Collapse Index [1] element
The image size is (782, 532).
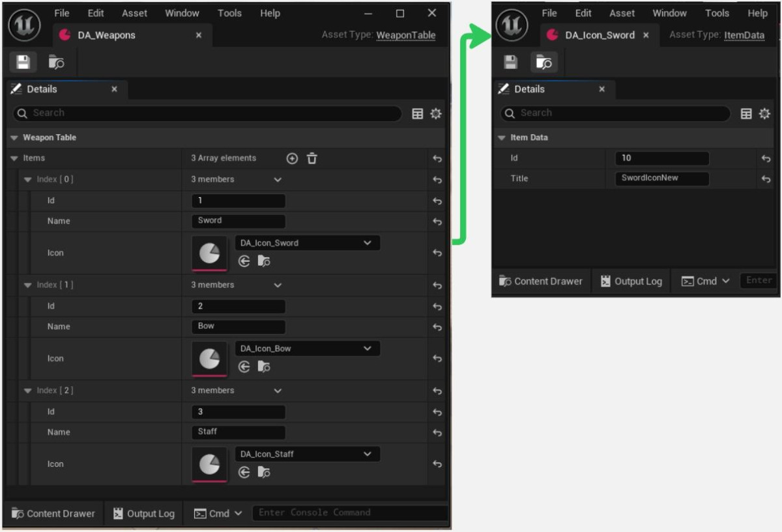[x=28, y=285]
